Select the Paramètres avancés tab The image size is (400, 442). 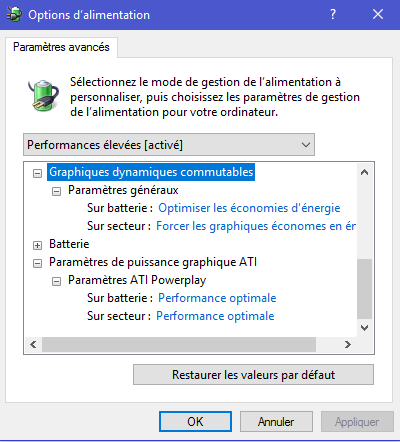(x=61, y=47)
